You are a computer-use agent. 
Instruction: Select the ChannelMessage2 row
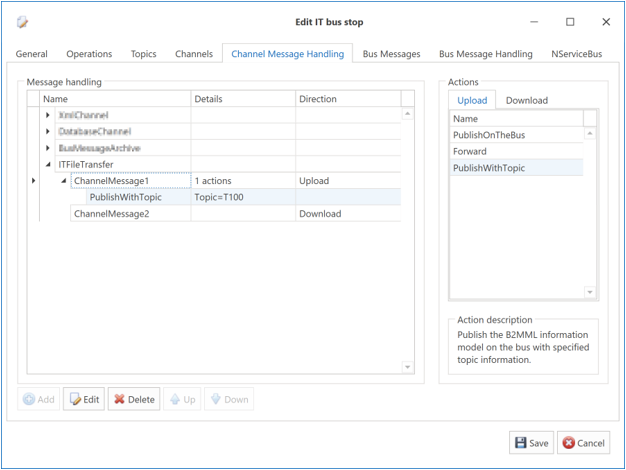pyautogui.click(x=111, y=214)
